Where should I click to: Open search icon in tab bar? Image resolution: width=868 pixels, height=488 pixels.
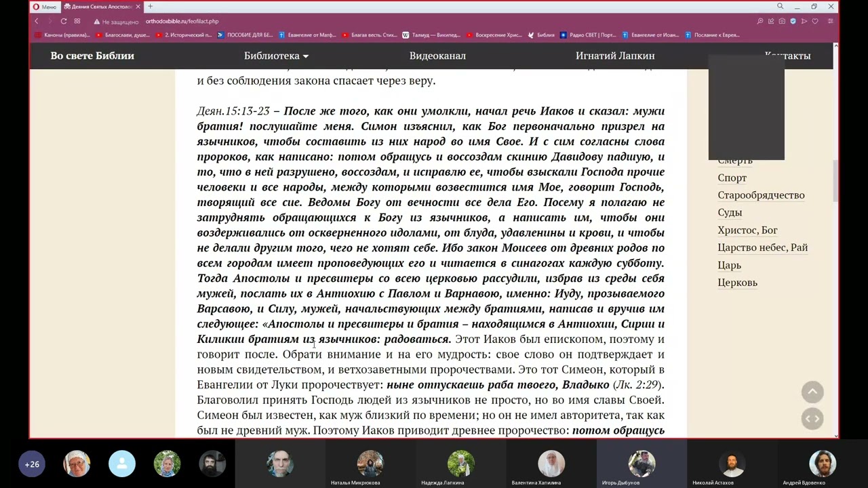click(x=781, y=7)
